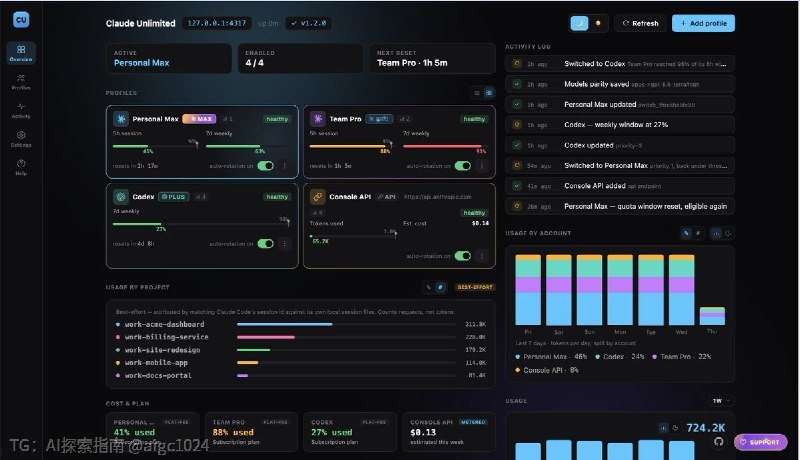This screenshot has height=460, width=800.
Task: Click the CU app logo
Action: tap(21, 20)
